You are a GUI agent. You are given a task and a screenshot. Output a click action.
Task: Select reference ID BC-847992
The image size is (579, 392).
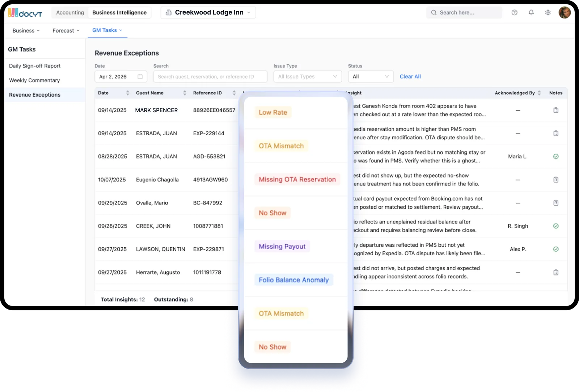coord(207,203)
